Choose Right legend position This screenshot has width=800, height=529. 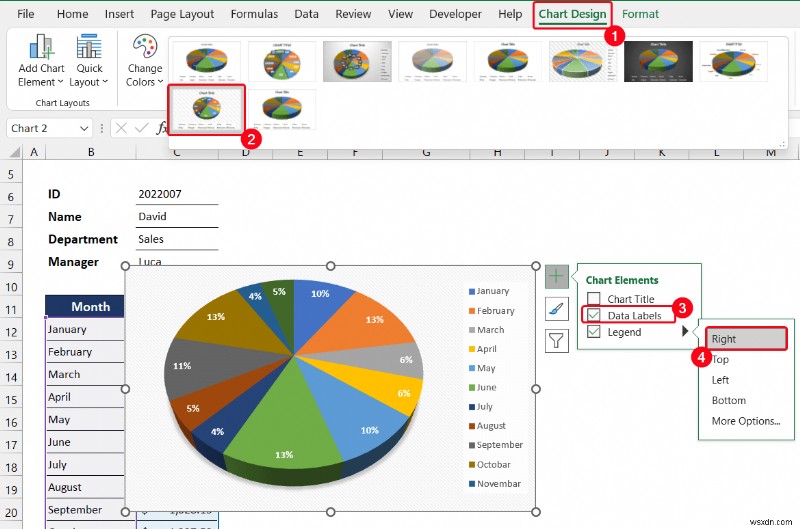(x=746, y=339)
